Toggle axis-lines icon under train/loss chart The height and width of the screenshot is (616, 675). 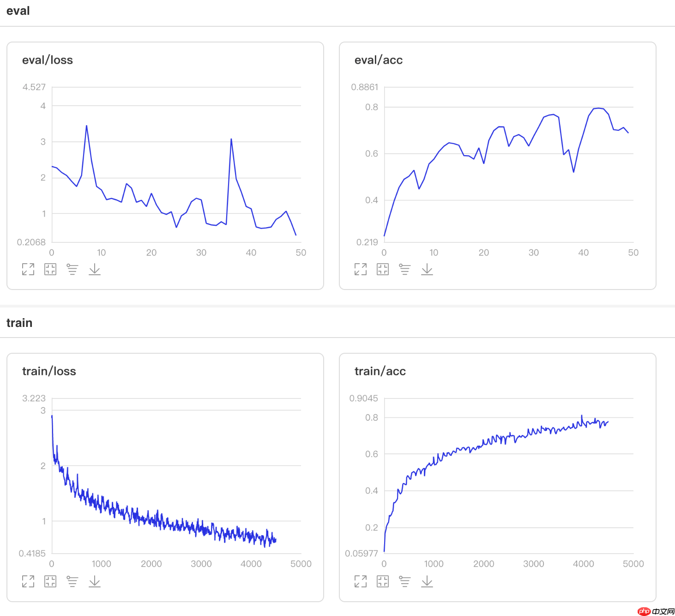[x=72, y=581]
